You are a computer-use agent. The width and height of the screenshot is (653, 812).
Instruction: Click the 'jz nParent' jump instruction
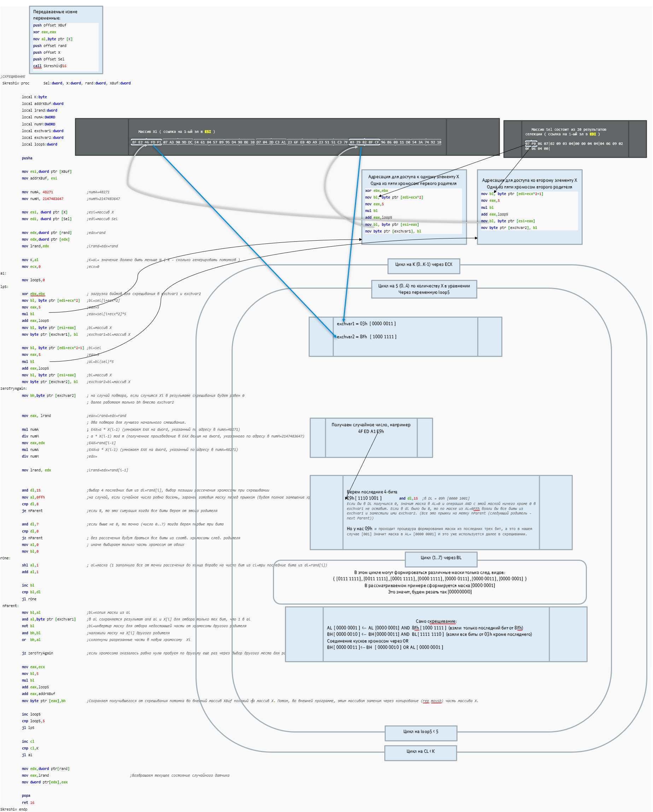(33, 538)
